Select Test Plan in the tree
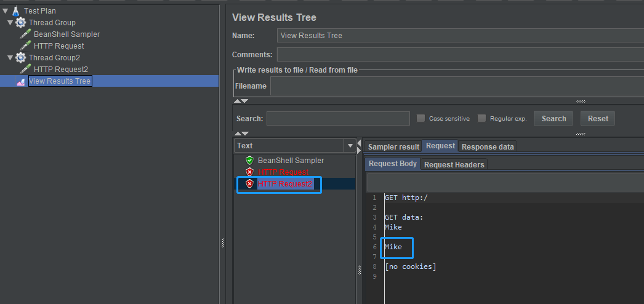 tap(40, 10)
